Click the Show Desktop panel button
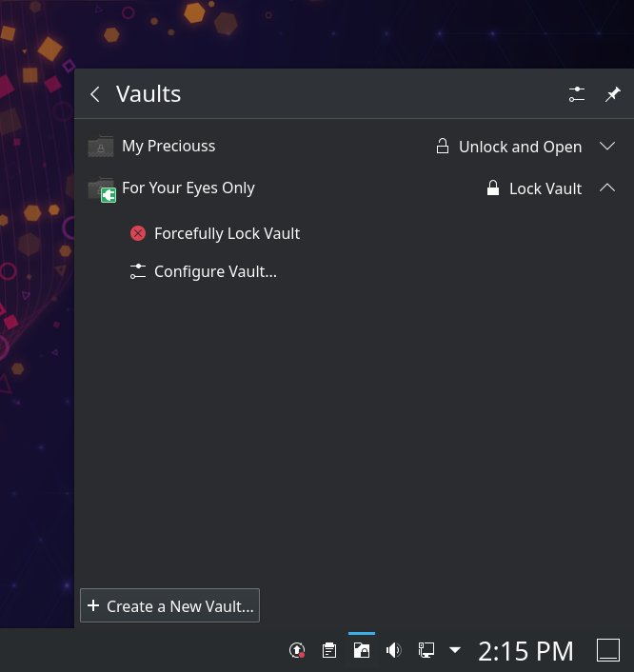634x672 pixels. pyautogui.click(x=608, y=650)
